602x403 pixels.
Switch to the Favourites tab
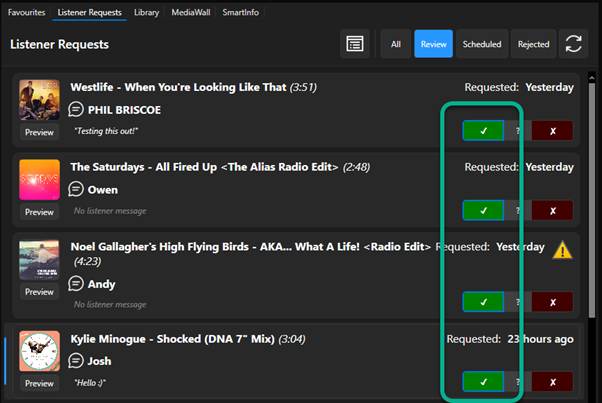coord(26,12)
